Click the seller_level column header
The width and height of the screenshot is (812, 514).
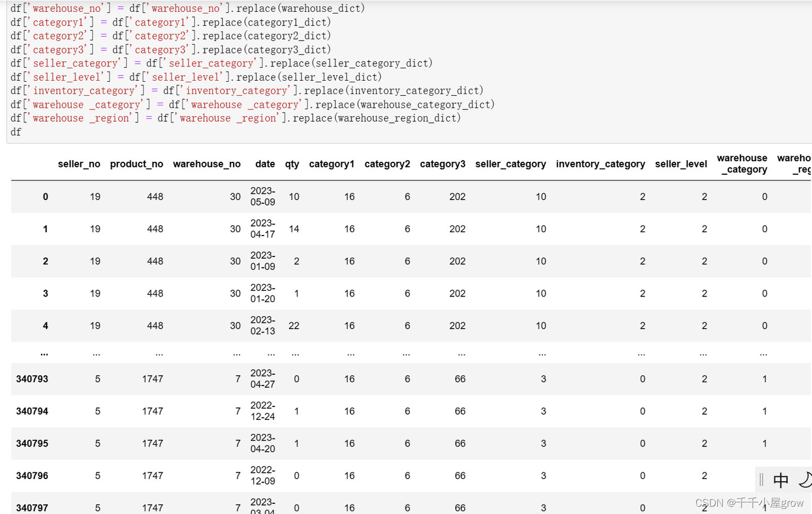coord(681,164)
